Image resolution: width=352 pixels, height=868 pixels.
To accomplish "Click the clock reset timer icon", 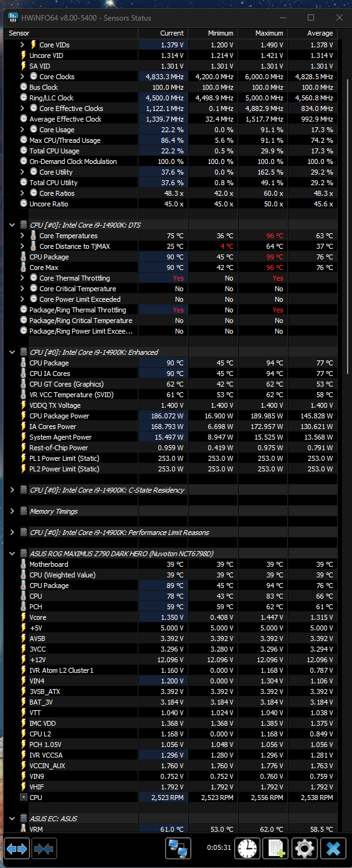I will click(x=247, y=849).
